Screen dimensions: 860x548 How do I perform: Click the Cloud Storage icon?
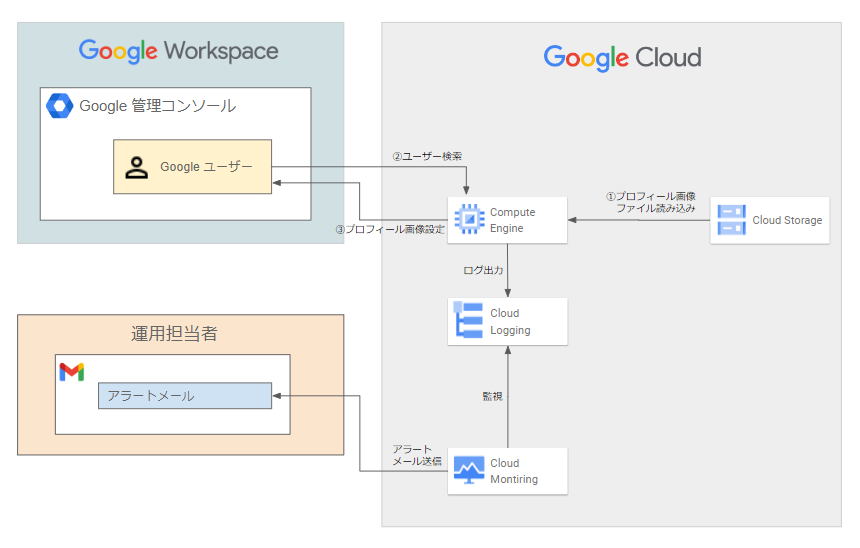[x=732, y=220]
